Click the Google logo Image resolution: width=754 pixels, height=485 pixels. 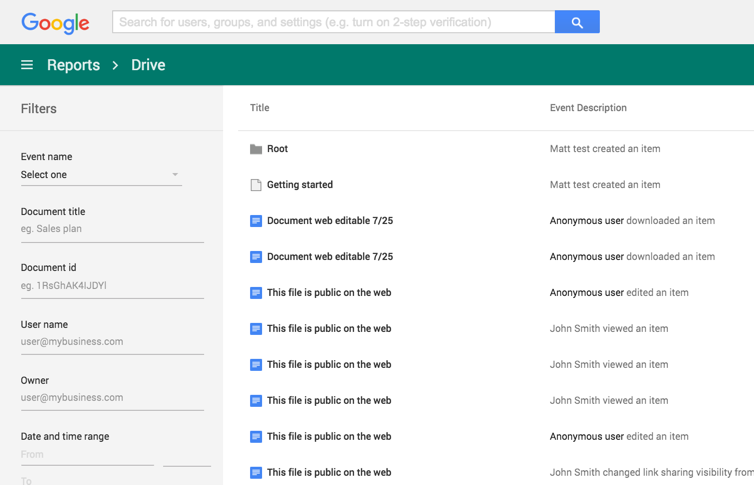(x=55, y=22)
